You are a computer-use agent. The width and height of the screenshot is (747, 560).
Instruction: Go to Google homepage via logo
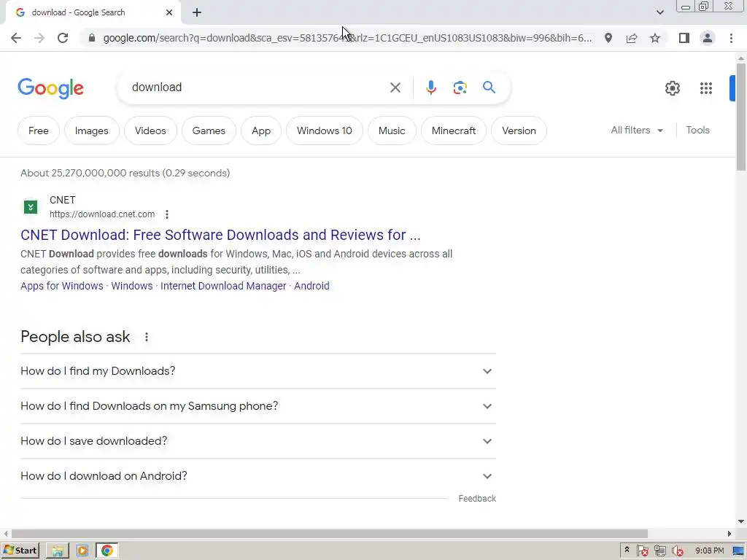[x=51, y=88]
